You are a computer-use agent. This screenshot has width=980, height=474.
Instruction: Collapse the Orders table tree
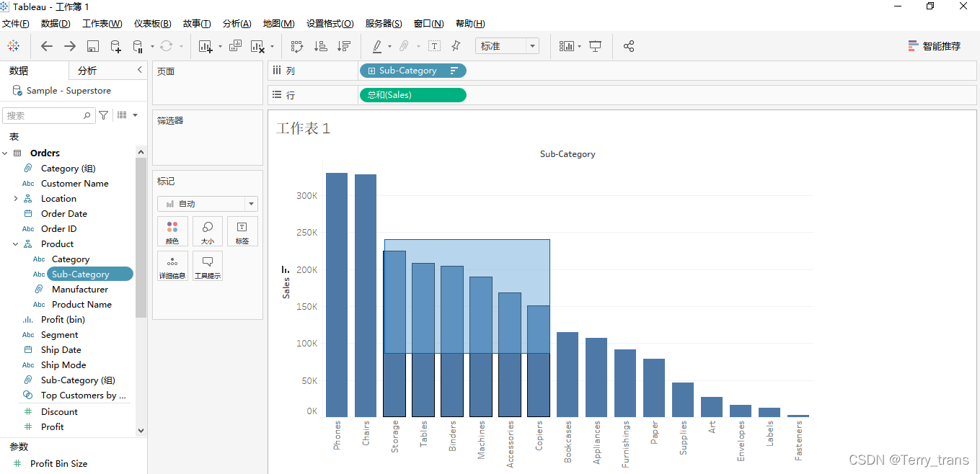point(5,153)
